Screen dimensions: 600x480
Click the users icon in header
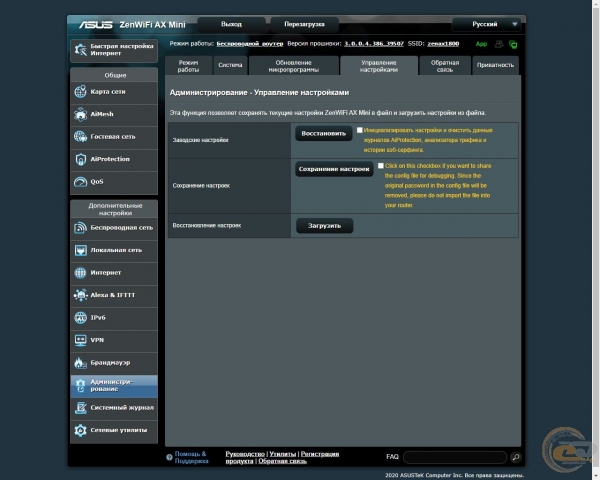click(x=499, y=44)
